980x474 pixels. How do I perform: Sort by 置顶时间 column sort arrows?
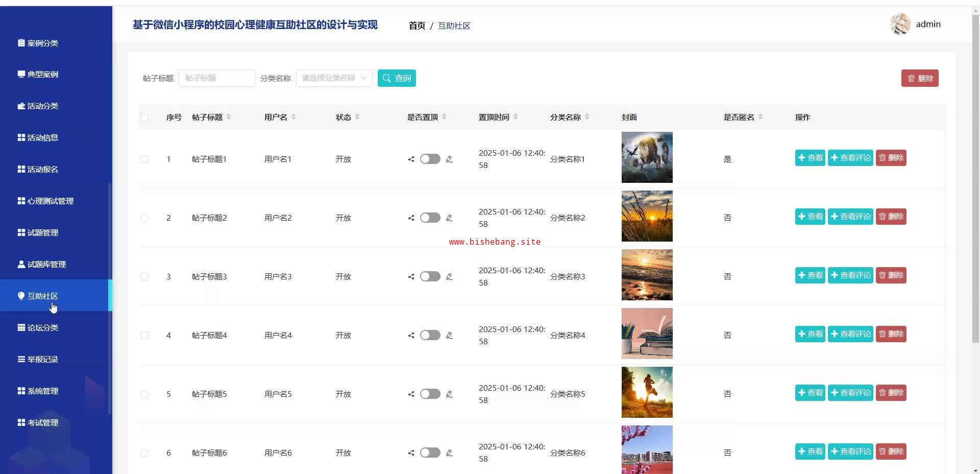tap(516, 117)
